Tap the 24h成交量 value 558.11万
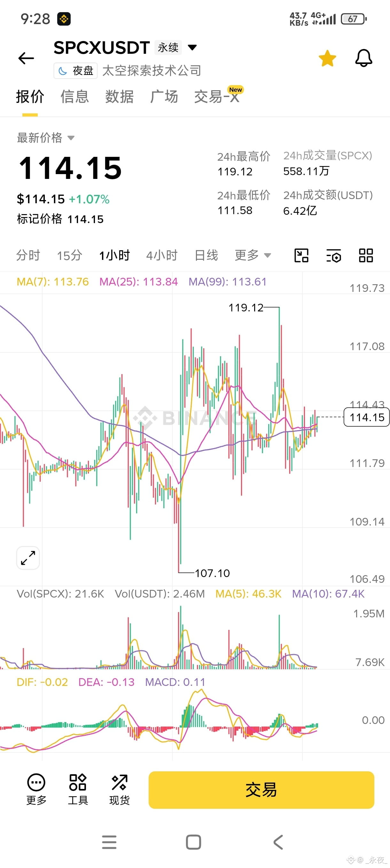The width and height of the screenshot is (390, 868). point(306,171)
